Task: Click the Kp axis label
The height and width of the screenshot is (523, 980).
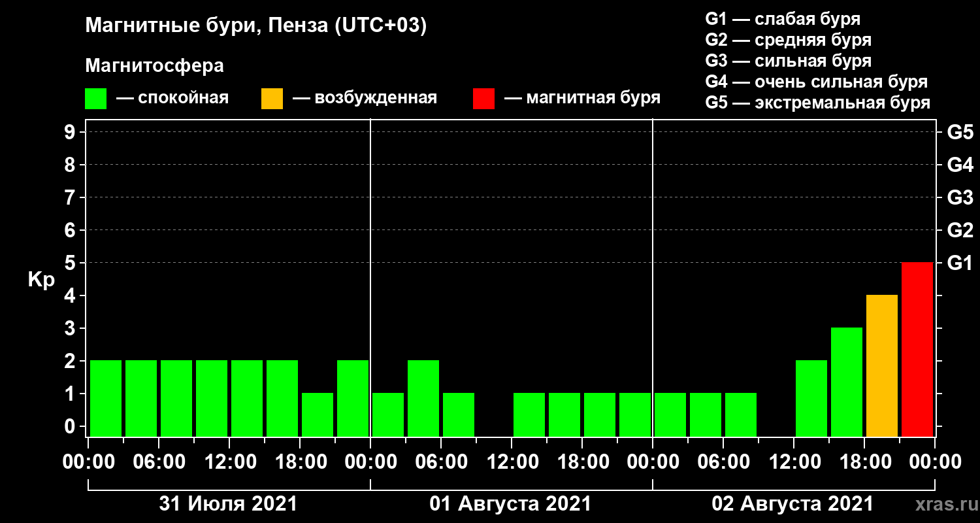Action: coord(41,280)
